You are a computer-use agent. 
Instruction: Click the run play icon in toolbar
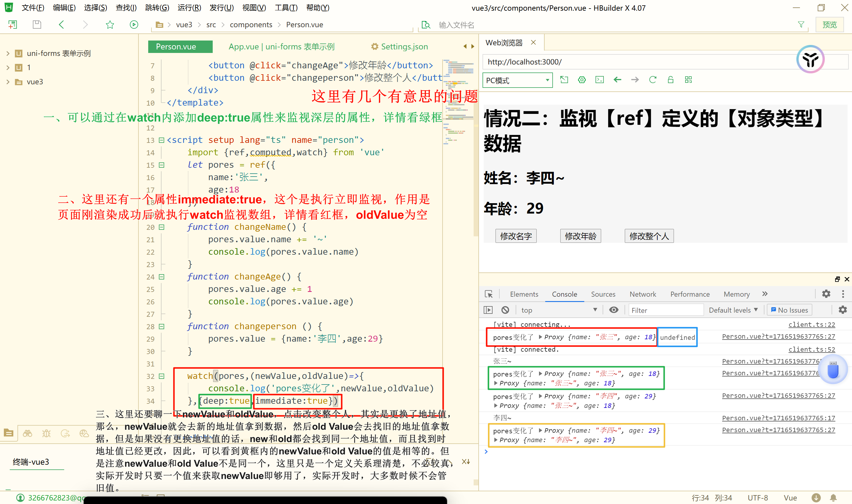click(134, 25)
